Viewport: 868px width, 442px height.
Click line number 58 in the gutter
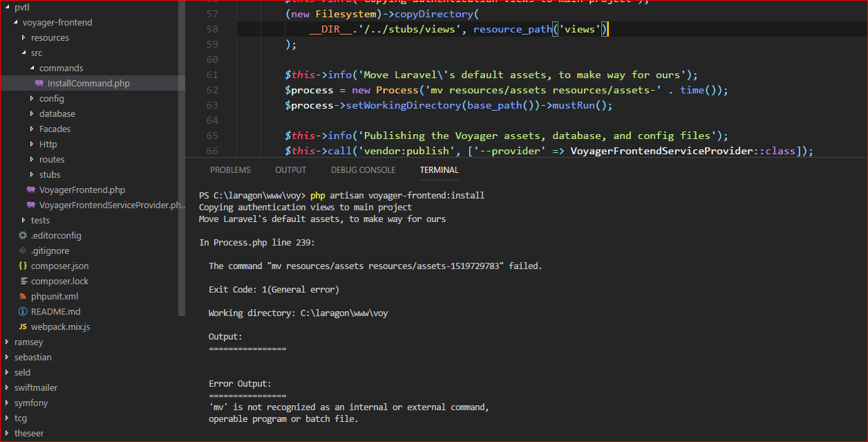pyautogui.click(x=212, y=29)
